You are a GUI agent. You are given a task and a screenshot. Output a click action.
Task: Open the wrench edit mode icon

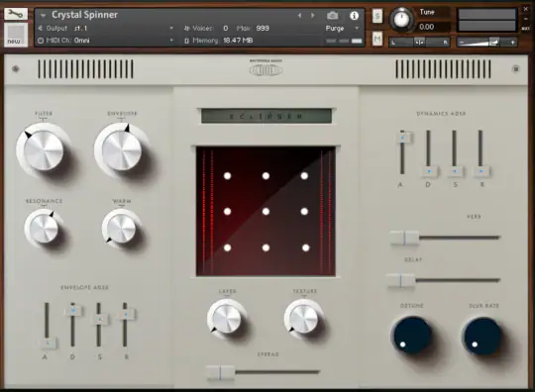coord(16,14)
